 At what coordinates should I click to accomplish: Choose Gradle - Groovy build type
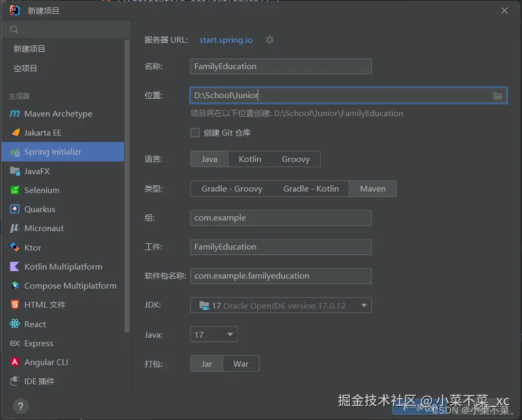point(232,189)
